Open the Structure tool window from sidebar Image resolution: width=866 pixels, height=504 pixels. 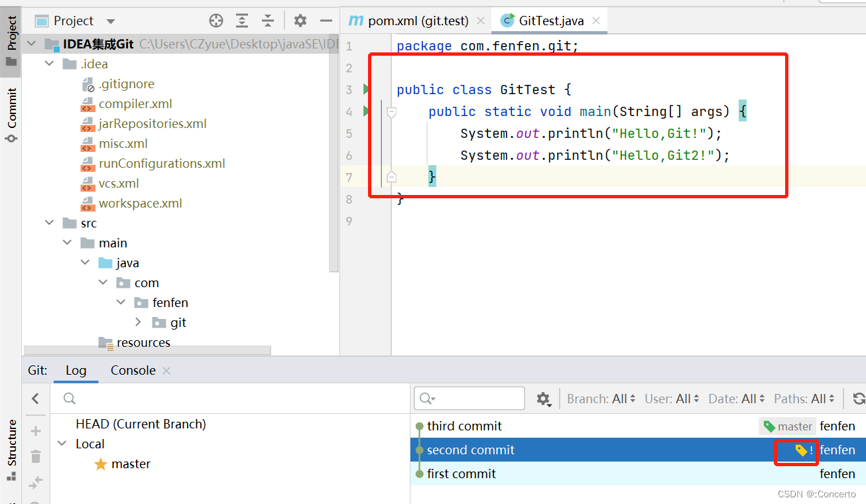(x=11, y=450)
